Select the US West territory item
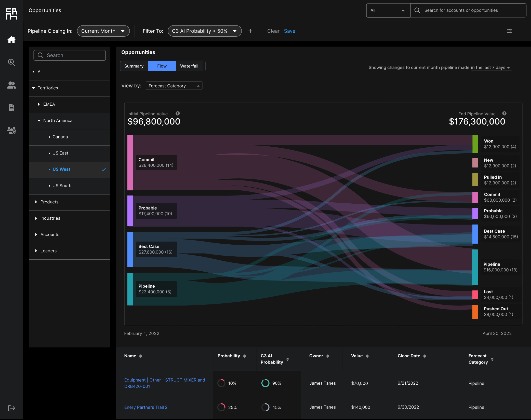Screen dimensions: 531x420 (61, 169)
